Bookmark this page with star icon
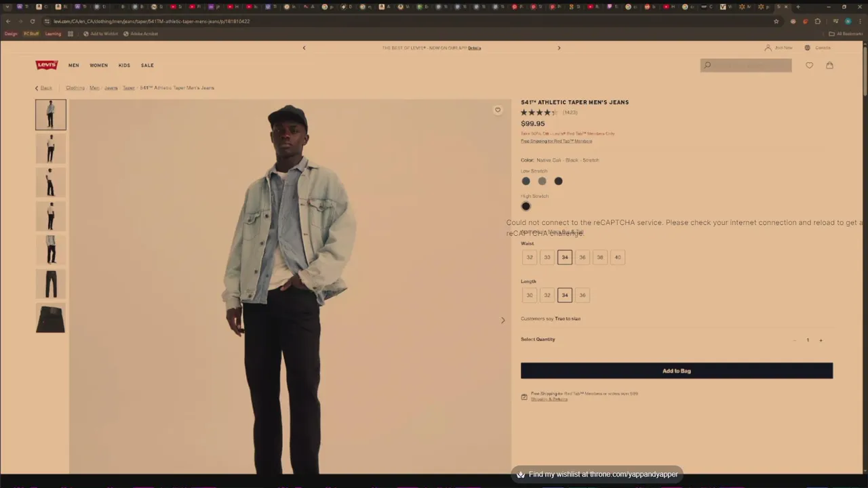This screenshot has height=488, width=868. point(776,21)
